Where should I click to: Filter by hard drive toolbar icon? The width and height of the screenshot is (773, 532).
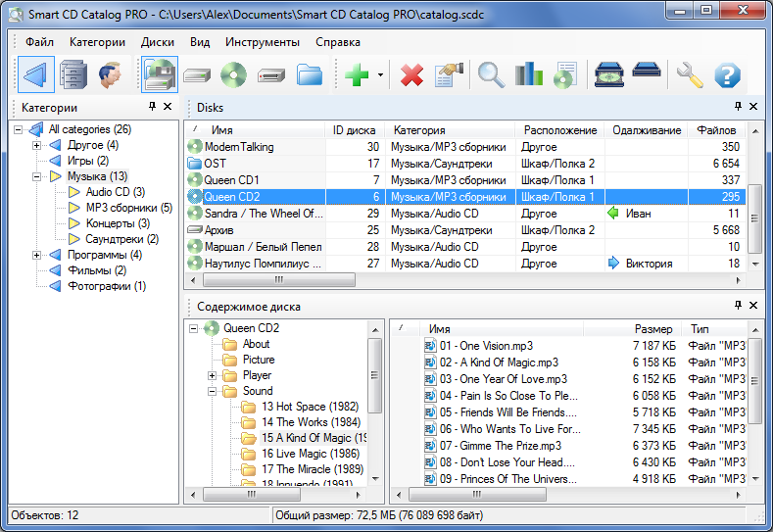click(x=197, y=75)
